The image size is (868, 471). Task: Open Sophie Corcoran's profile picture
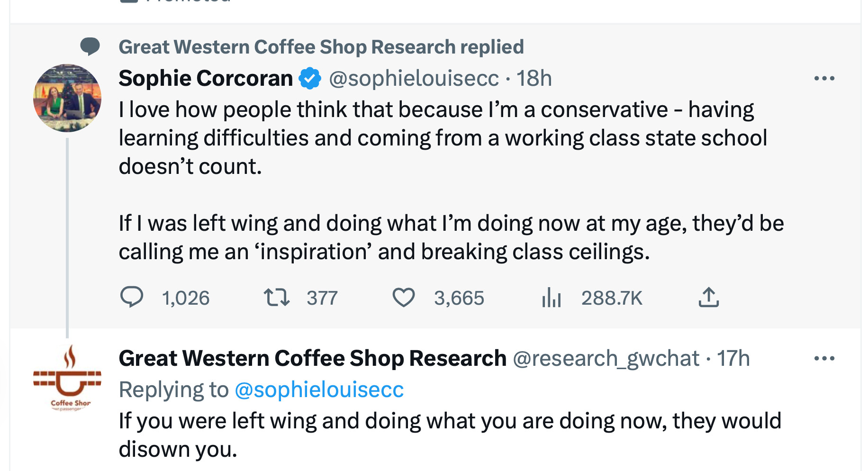(67, 98)
